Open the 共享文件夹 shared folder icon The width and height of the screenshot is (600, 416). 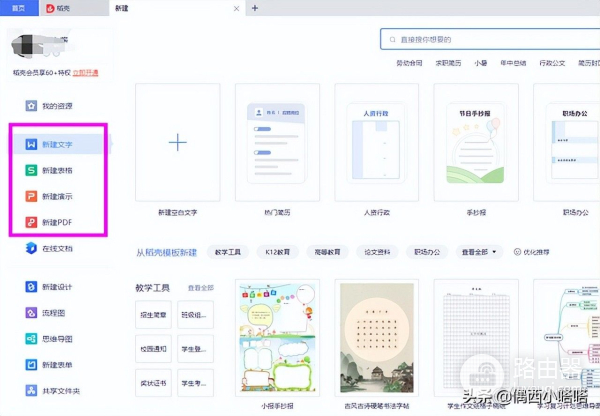[31, 391]
